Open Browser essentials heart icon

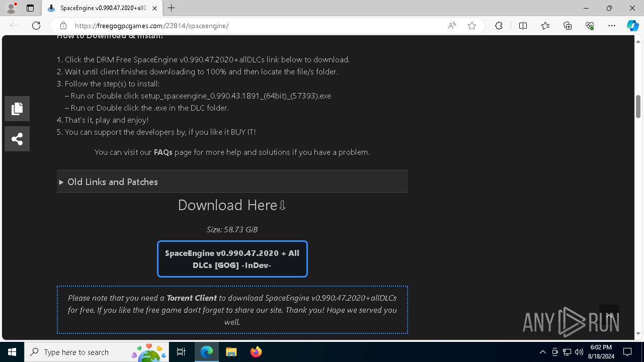(x=590, y=26)
